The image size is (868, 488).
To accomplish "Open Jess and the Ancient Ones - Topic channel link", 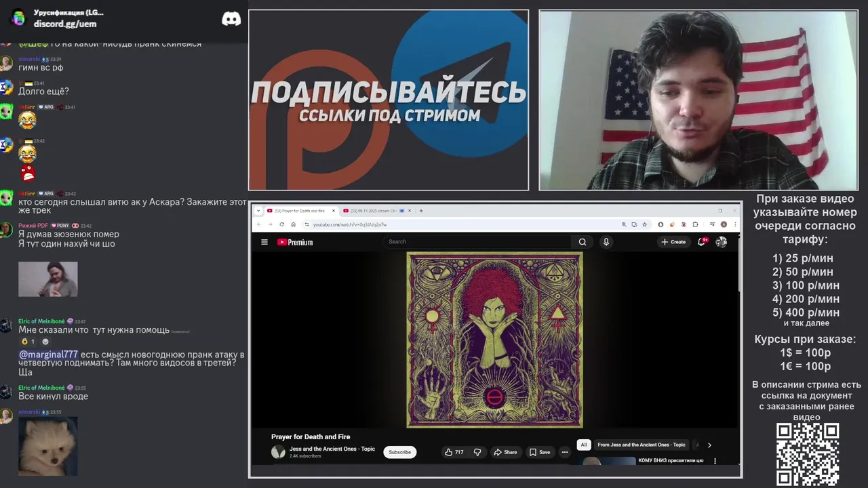I will pyautogui.click(x=332, y=449).
